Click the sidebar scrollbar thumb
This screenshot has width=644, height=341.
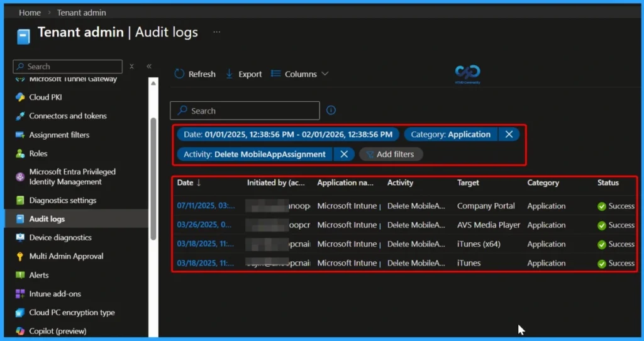(x=153, y=179)
